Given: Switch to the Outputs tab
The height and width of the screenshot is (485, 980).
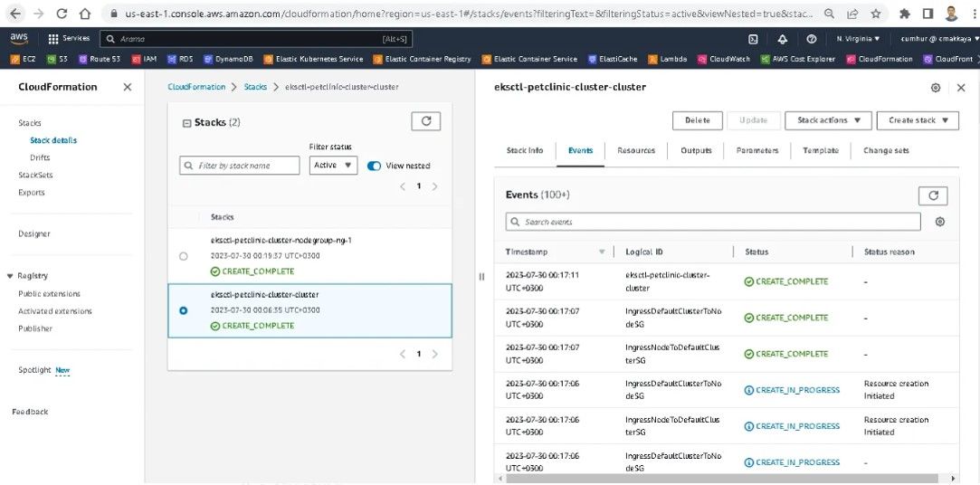Looking at the screenshot, I should pyautogui.click(x=696, y=150).
